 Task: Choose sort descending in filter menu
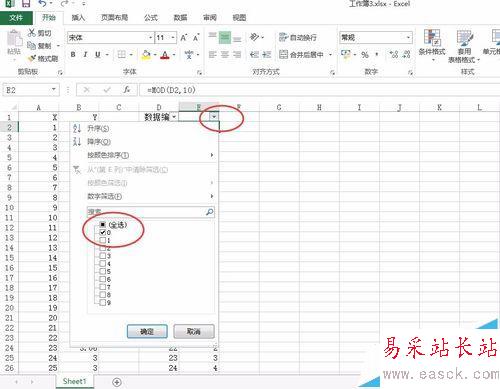(x=144, y=142)
